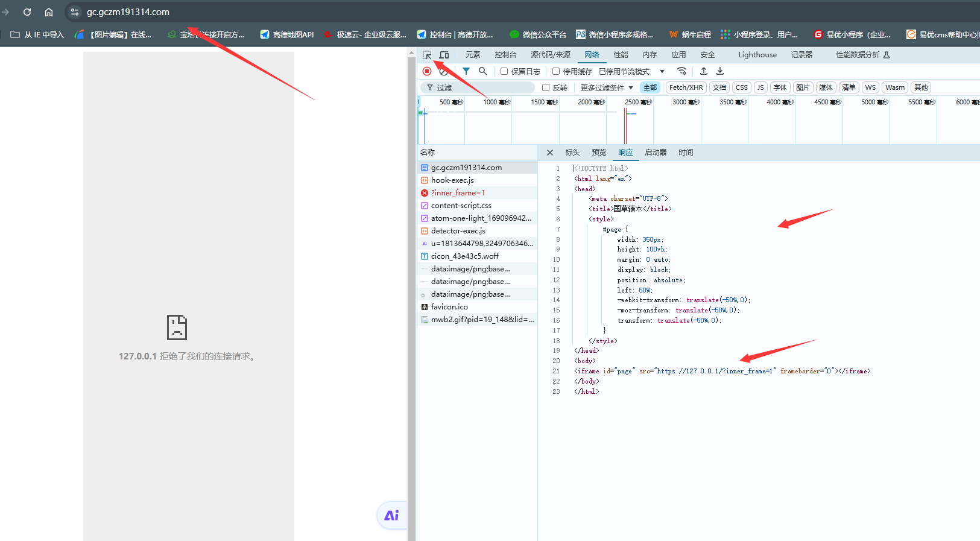Viewport: 980px width, 541px height.
Task: Activate the inspect element picker icon
Action: coord(427,55)
